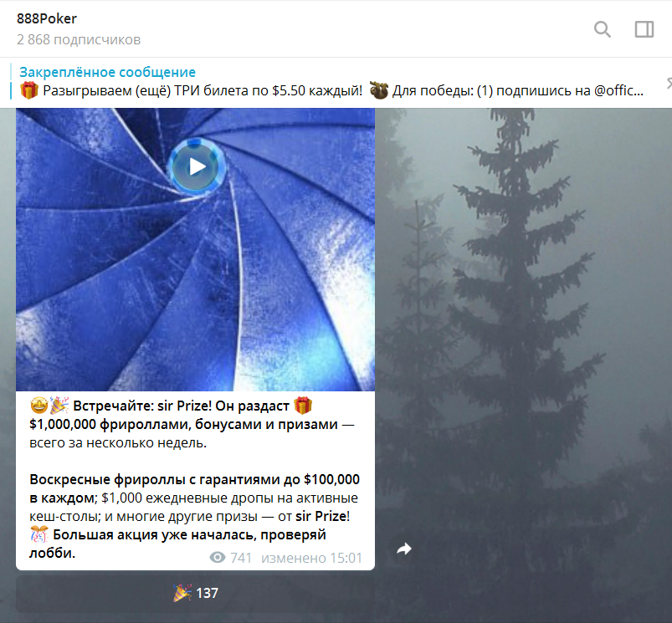Forward the post using share arrow
The height and width of the screenshot is (623, 672).
[403, 549]
